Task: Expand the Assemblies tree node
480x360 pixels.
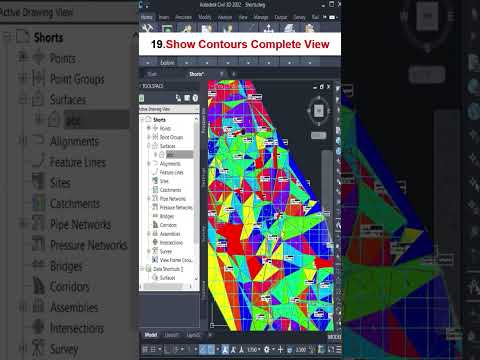Action: click(x=149, y=233)
